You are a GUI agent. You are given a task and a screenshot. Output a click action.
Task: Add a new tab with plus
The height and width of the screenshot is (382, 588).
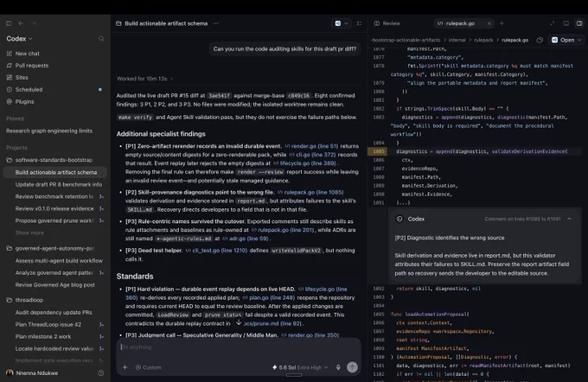502,23
